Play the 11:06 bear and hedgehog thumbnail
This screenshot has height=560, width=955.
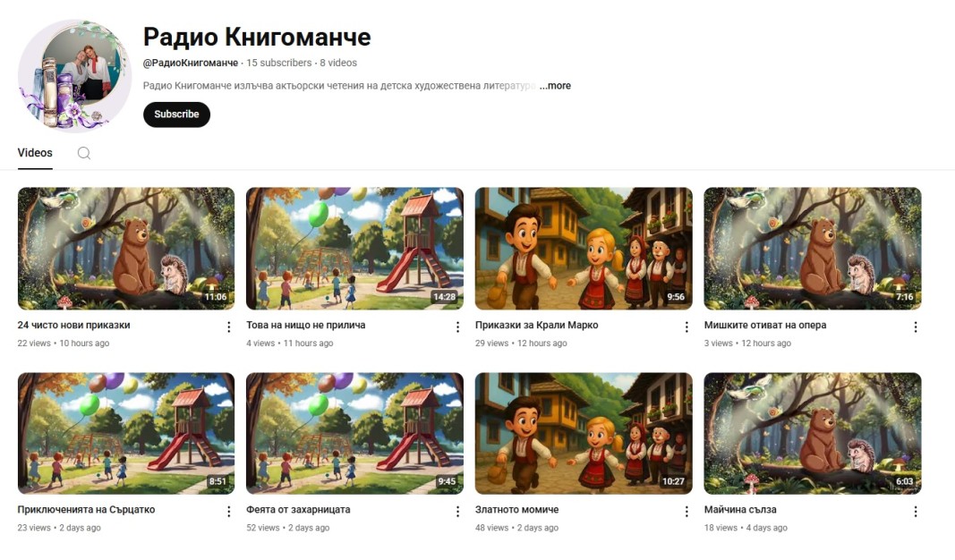126,249
